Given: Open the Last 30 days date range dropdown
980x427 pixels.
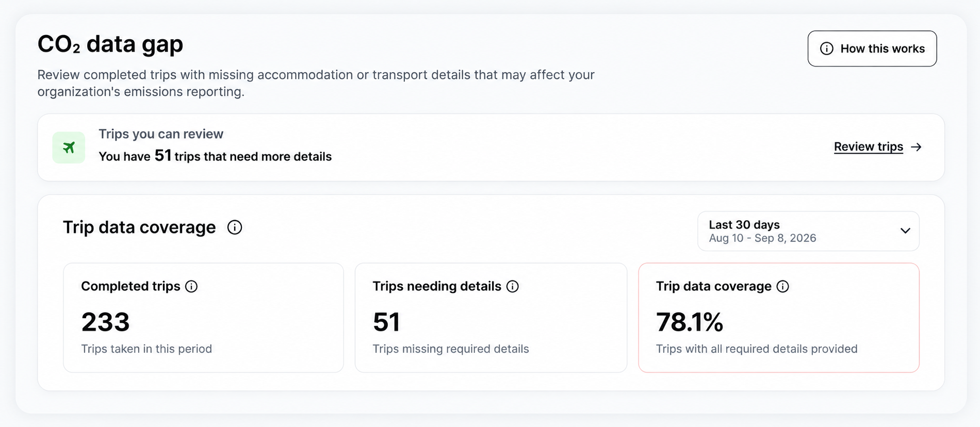Looking at the screenshot, I should click(x=808, y=231).
